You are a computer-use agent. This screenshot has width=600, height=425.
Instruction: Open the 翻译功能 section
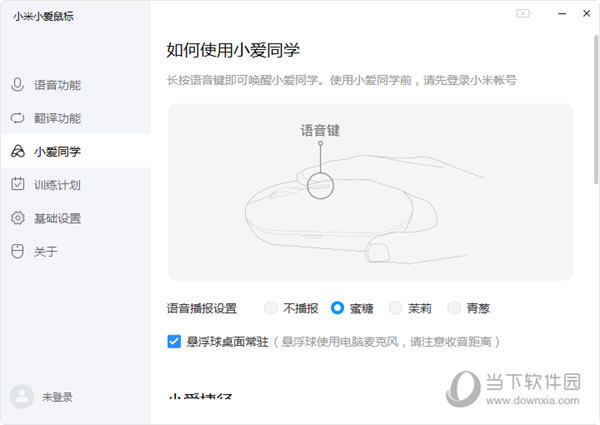tap(76, 118)
